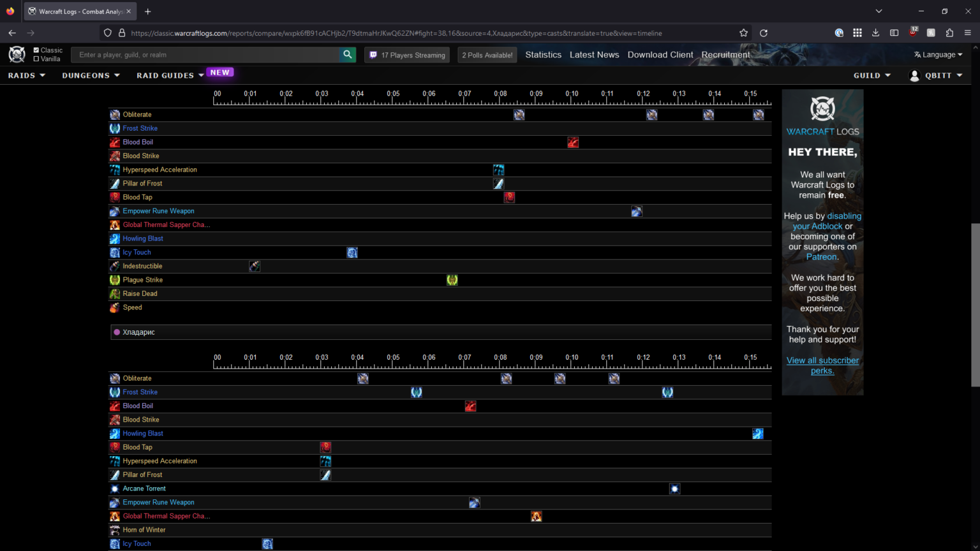Bookmark this page with the star icon
Screen dimensions: 980x551
[743, 33]
